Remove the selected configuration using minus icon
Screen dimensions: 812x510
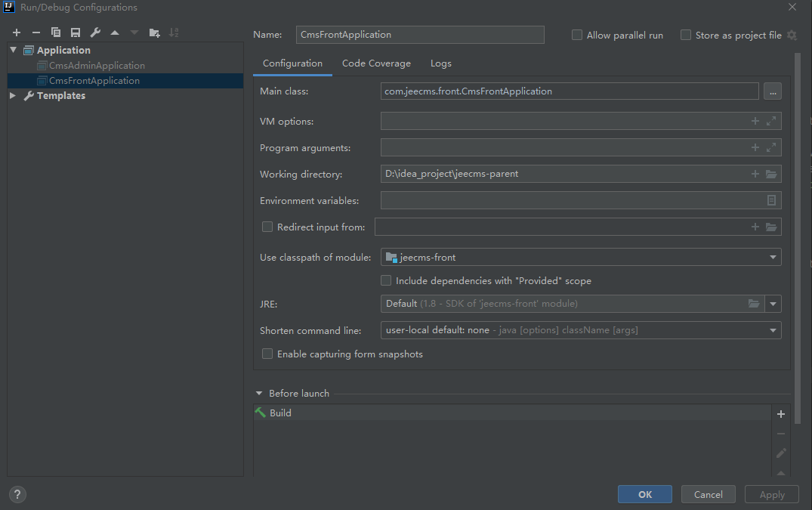point(36,32)
